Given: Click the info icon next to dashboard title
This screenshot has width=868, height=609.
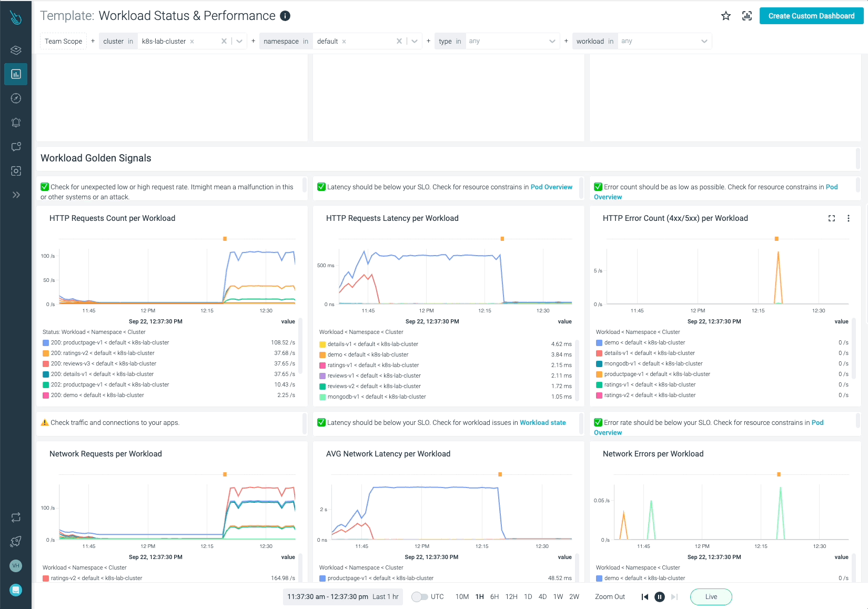Looking at the screenshot, I should [x=285, y=16].
